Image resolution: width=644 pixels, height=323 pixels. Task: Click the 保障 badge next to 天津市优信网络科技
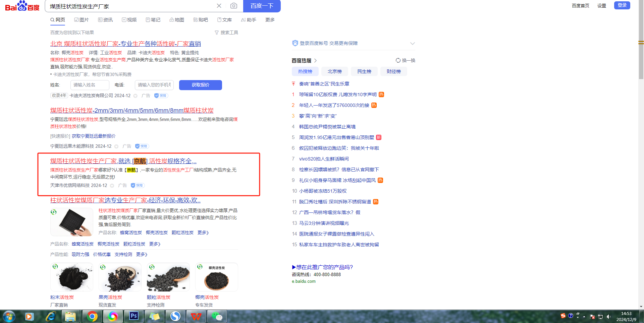[138, 185]
